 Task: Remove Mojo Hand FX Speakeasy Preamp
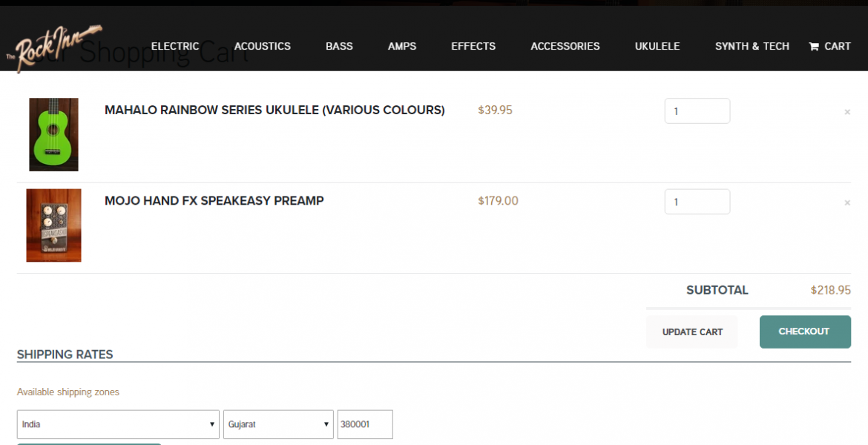pyautogui.click(x=847, y=202)
